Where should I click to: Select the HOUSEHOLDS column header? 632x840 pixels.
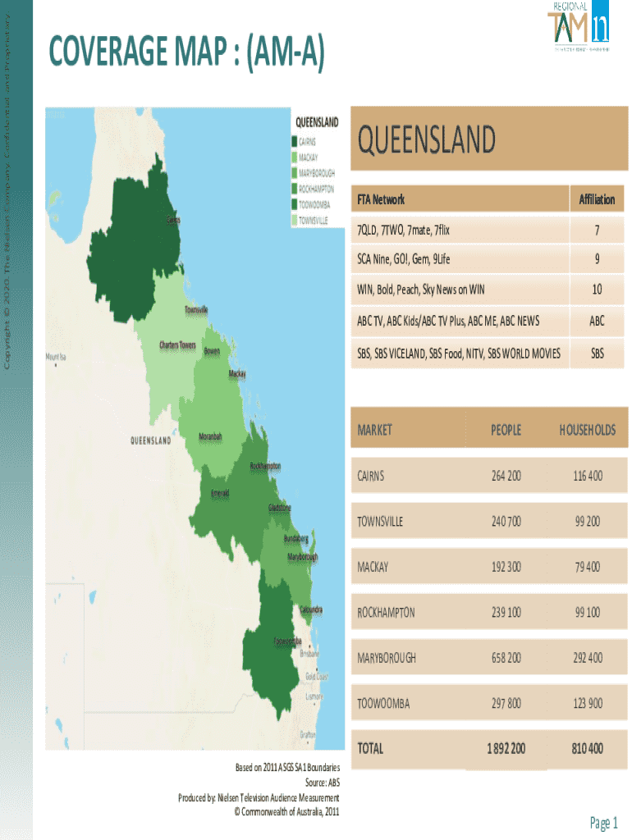(x=587, y=430)
